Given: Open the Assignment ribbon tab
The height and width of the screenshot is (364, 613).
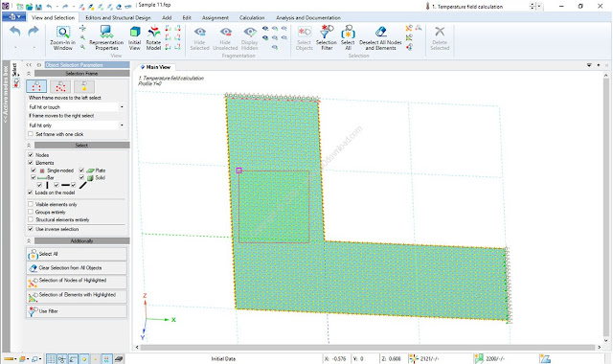Looking at the screenshot, I should click(x=216, y=17).
